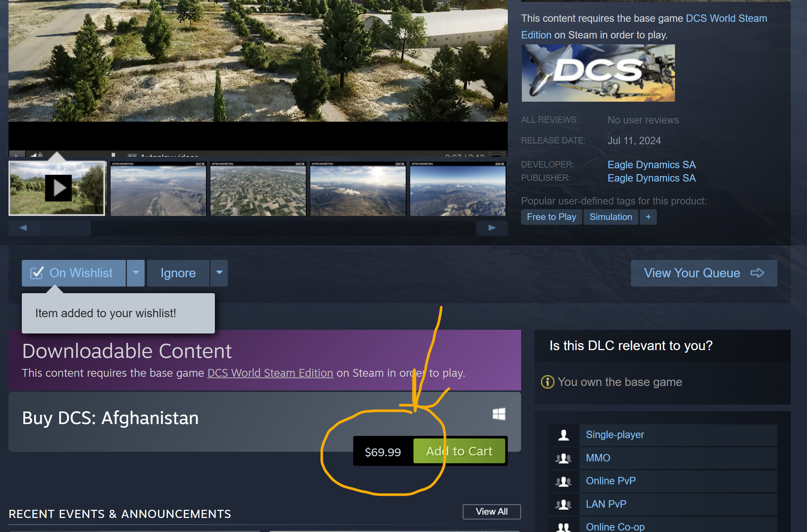Screen dimensions: 807x532
Task: Click the thumbnail strip scrollbar handle
Action: coord(66,228)
